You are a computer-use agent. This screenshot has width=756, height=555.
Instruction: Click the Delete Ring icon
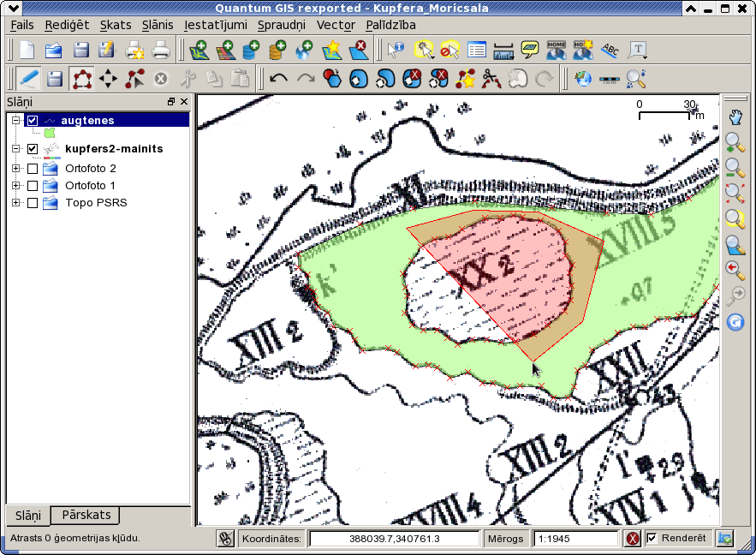(412, 79)
